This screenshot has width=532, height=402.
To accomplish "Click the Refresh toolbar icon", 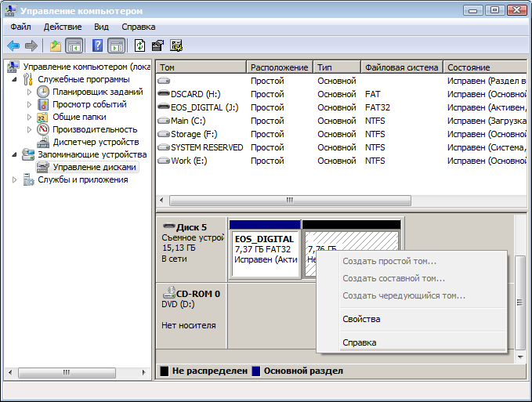I will (x=139, y=45).
